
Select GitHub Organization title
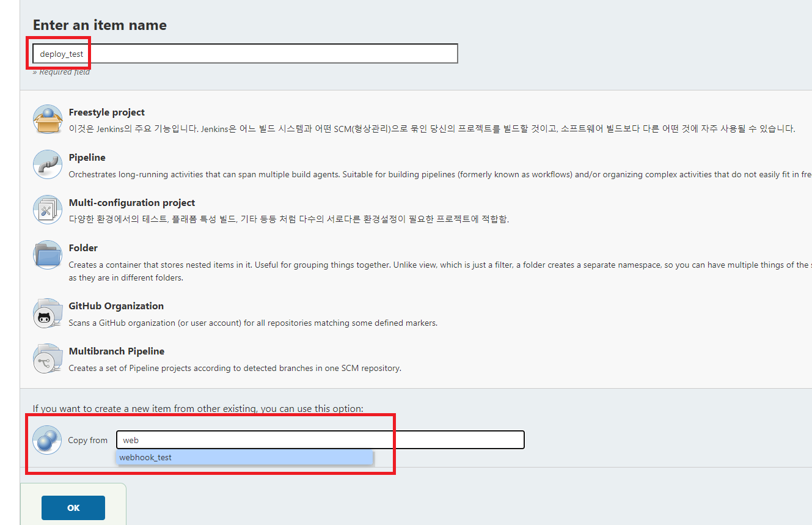(x=116, y=306)
